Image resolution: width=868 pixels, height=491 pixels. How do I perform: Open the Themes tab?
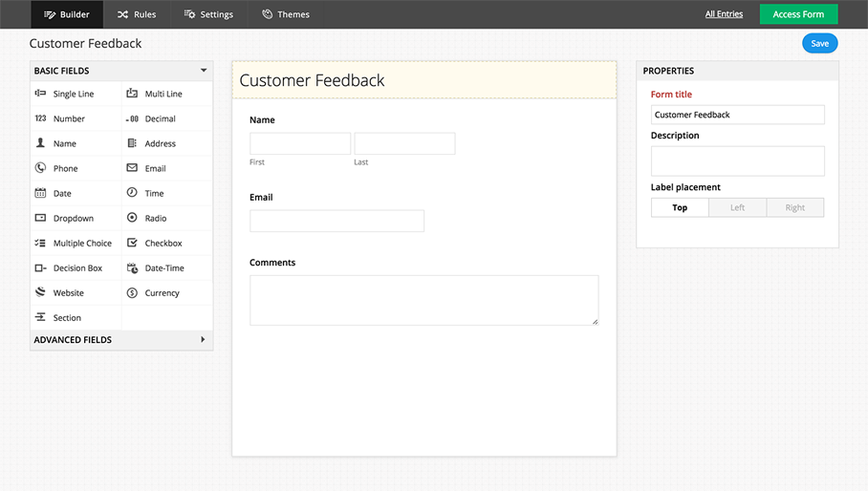point(285,14)
